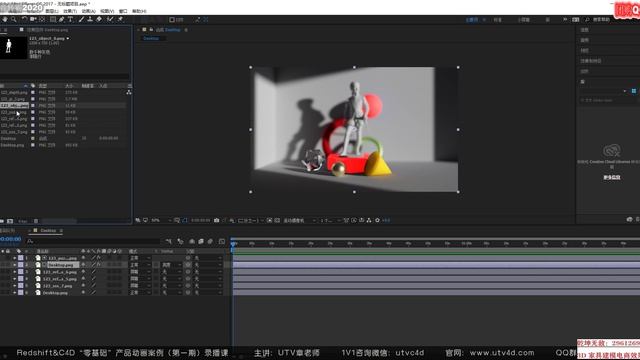Open viewer magnification ratio dropdown
Image resolution: width=640 pixels, height=360 pixels.
point(161,220)
